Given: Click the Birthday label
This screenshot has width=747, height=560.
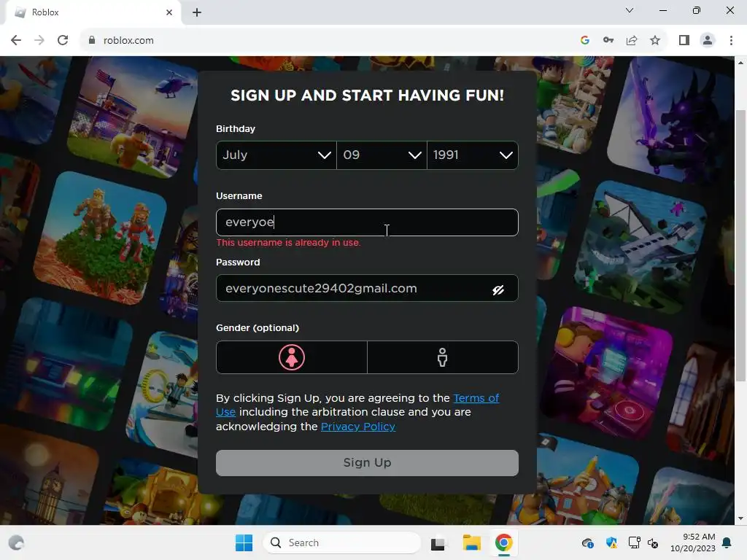Looking at the screenshot, I should [x=236, y=129].
